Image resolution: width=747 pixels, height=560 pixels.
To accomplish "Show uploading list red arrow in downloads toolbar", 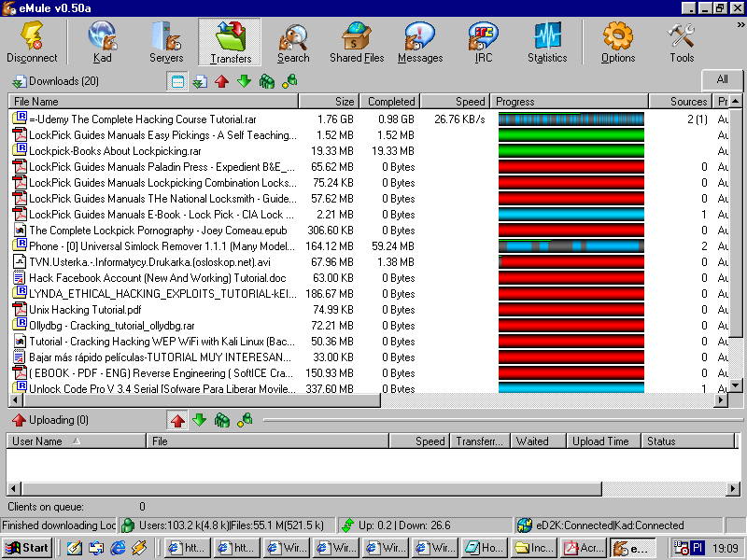I will [x=221, y=81].
